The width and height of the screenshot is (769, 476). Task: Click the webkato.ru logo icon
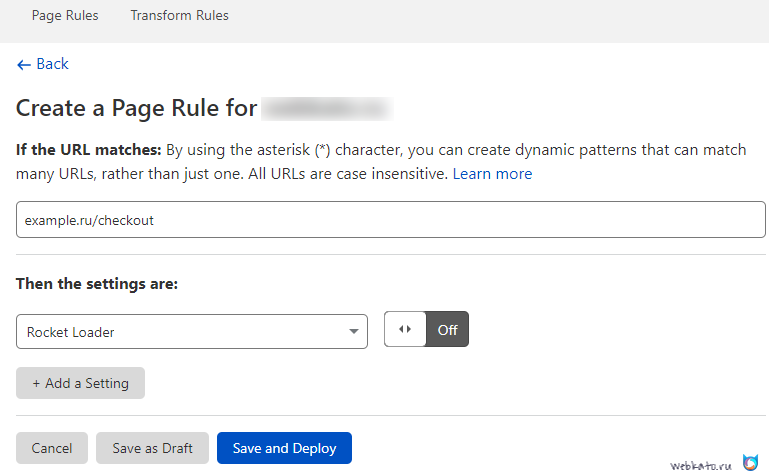(750, 464)
